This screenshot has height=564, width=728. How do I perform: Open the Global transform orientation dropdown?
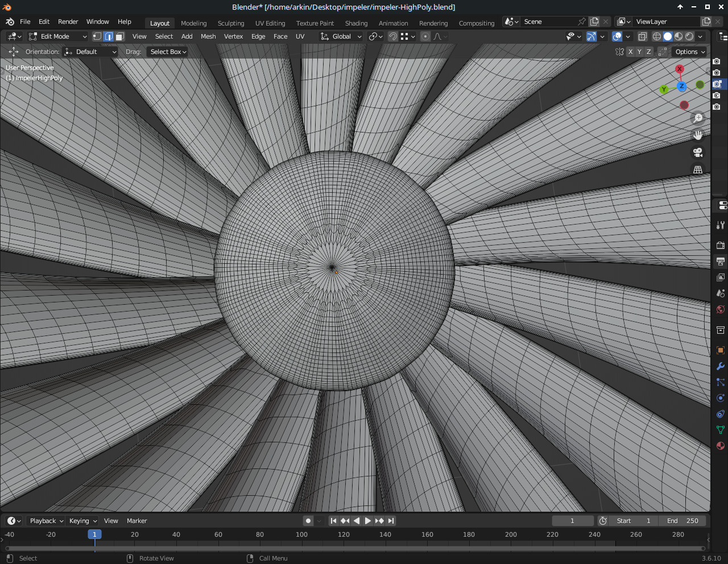tap(341, 36)
